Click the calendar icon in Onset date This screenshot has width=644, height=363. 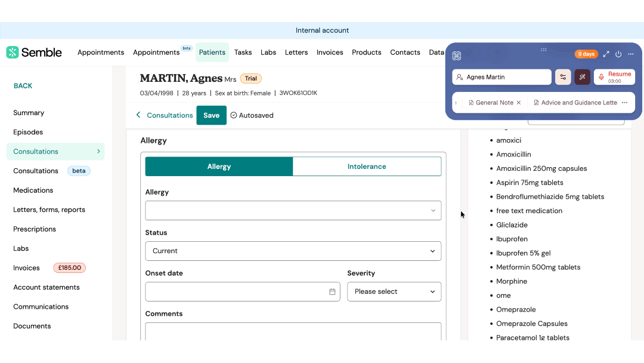(332, 291)
